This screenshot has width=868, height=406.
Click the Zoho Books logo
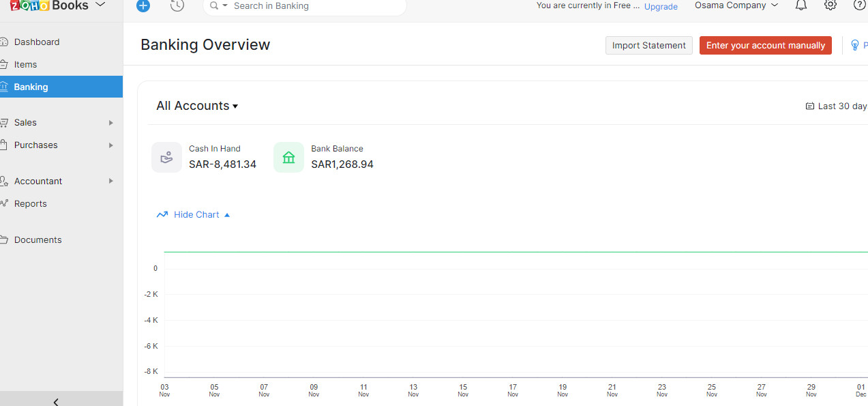coord(50,5)
